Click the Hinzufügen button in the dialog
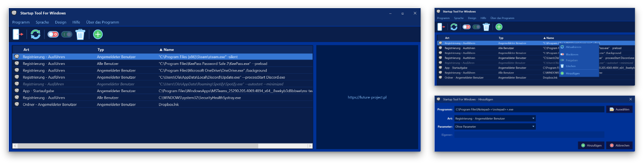 coord(591,146)
